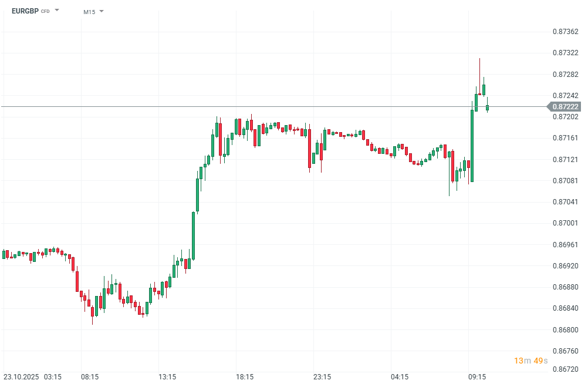This screenshot has width=588, height=387.
Task: Click the 08:15 time axis label
Action: [89, 376]
